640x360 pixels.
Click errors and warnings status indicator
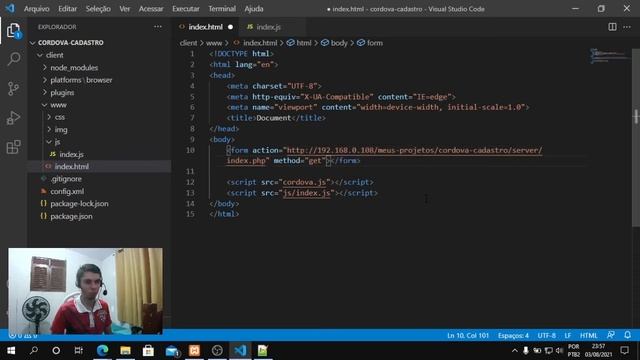pos(23,336)
